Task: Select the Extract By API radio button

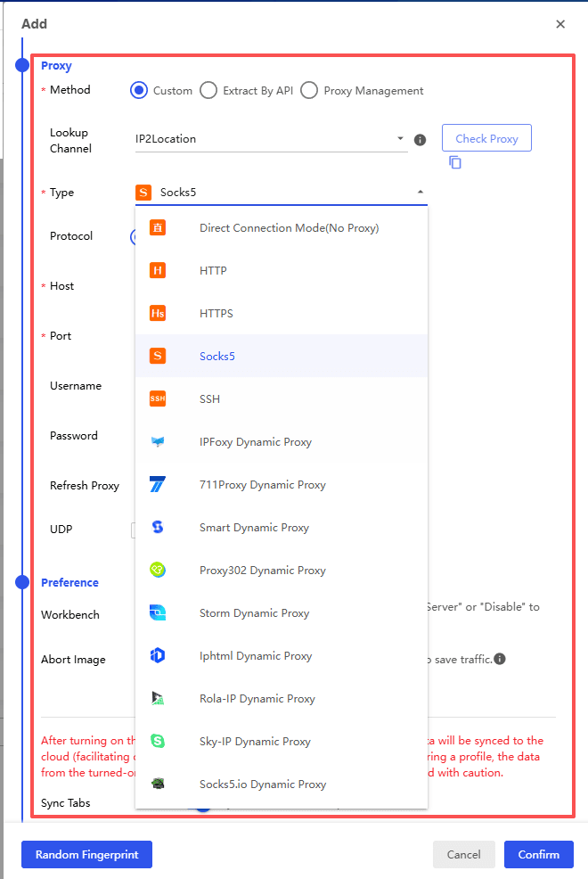Action: coord(208,90)
